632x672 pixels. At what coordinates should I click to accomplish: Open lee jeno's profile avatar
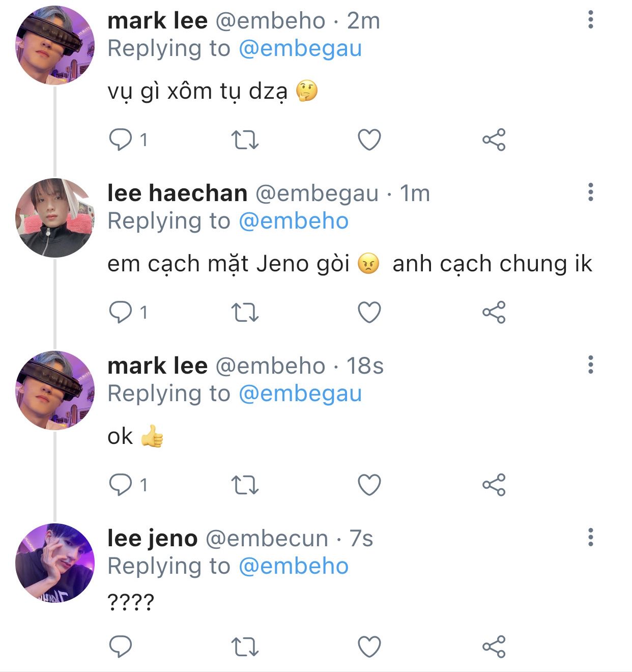pyautogui.click(x=55, y=563)
